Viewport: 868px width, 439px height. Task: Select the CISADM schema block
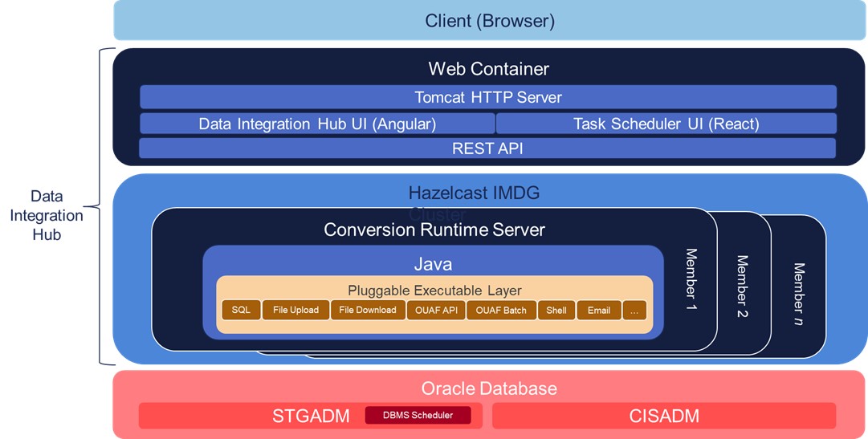[663, 416]
